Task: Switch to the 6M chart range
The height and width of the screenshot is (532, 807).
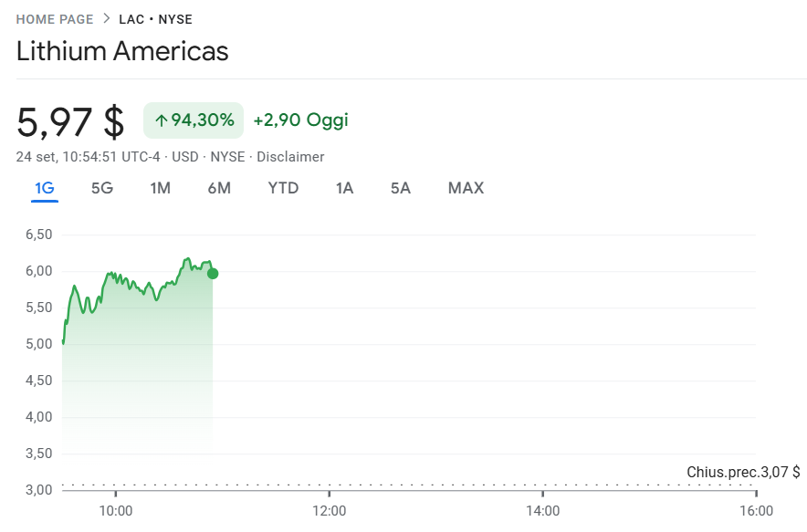Action: coord(219,189)
